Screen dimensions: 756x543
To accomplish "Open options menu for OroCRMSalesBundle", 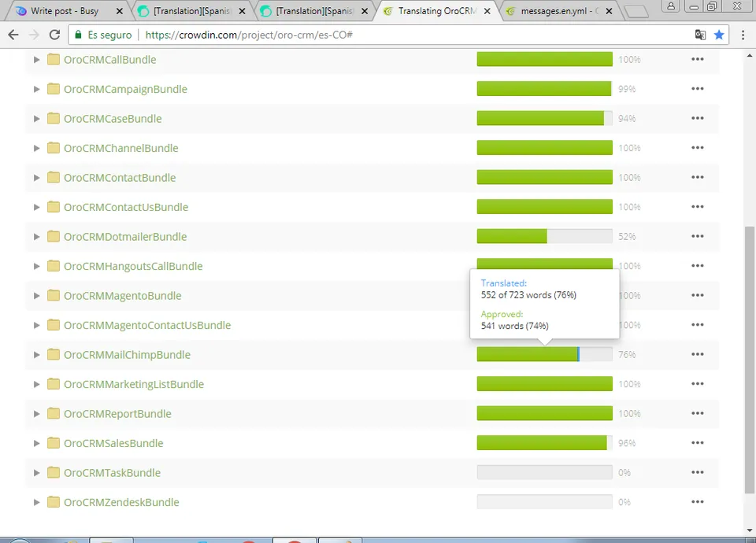I will pos(697,443).
